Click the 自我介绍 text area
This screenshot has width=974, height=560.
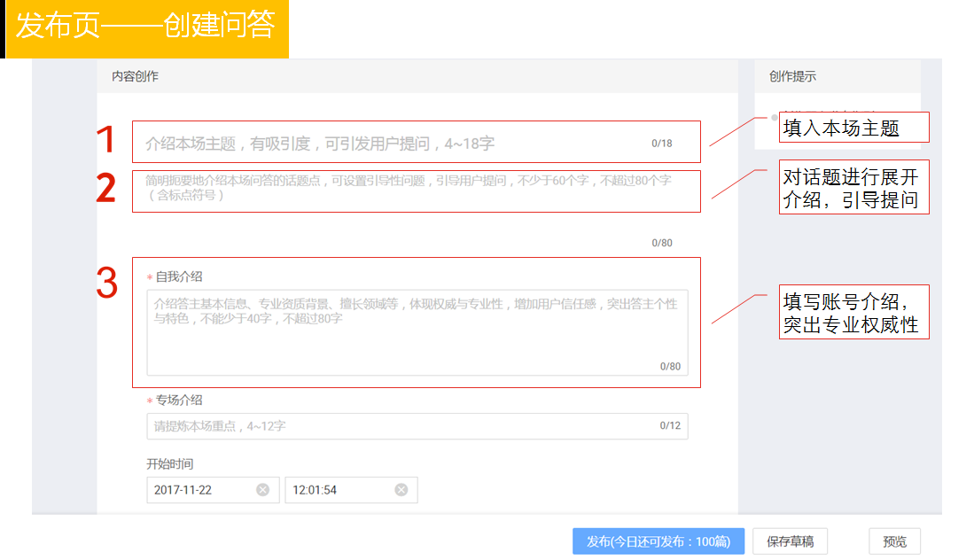click(417, 332)
